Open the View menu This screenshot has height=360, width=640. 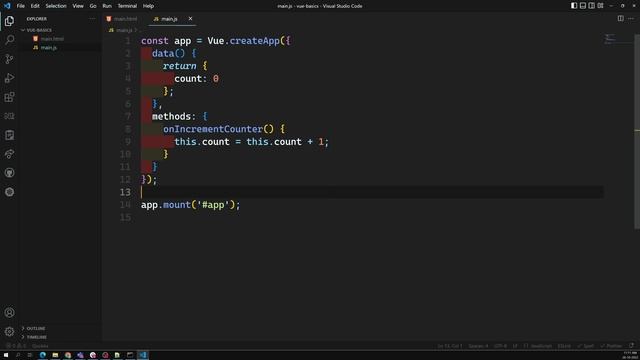pos(78,6)
